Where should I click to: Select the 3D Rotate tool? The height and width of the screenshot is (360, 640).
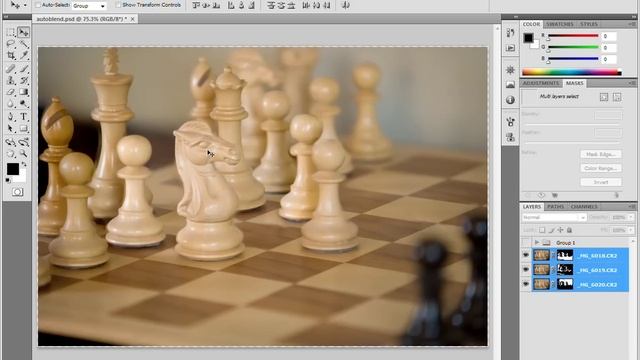coord(11,142)
